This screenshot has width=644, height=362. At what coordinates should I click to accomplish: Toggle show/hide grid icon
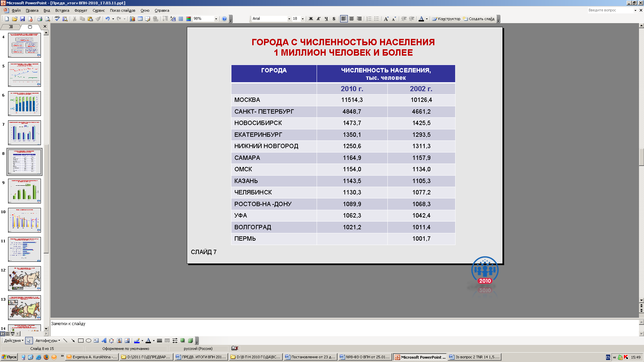(181, 19)
